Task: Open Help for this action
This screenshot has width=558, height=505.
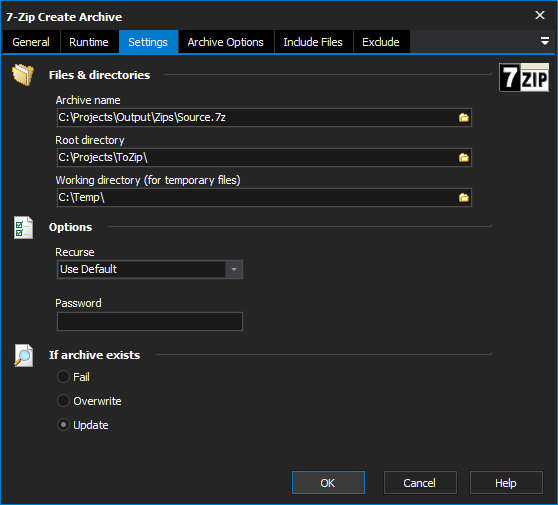Action: tap(506, 483)
